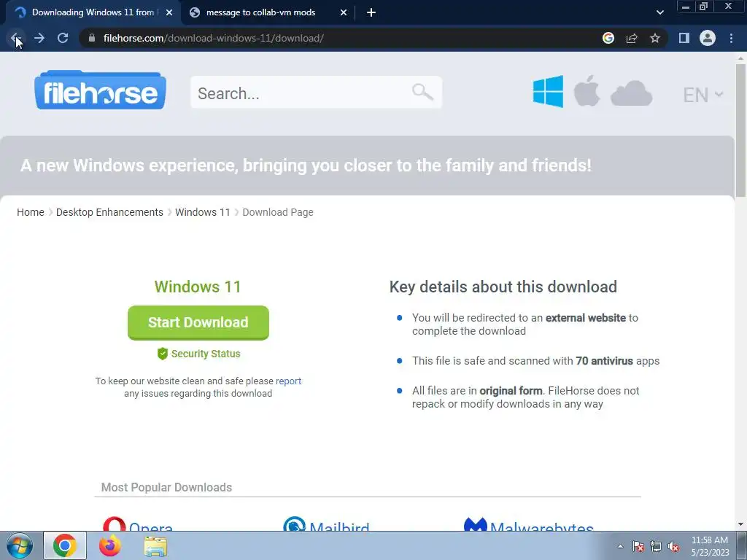Reload the page with the refresh icon
Image resolution: width=747 pixels, height=560 pixels.
[63, 38]
